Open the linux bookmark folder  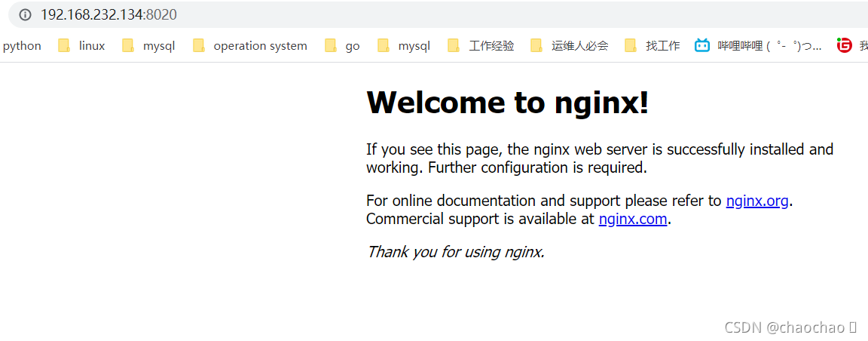click(82, 46)
